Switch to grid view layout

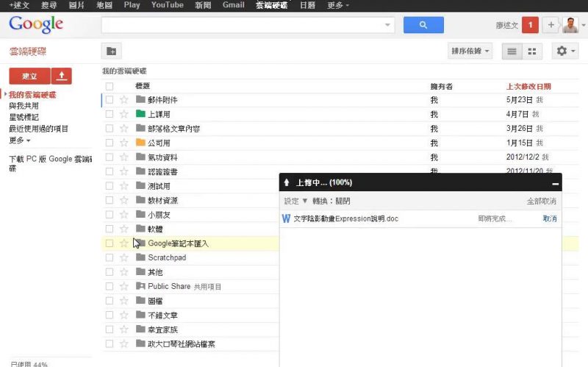point(532,51)
